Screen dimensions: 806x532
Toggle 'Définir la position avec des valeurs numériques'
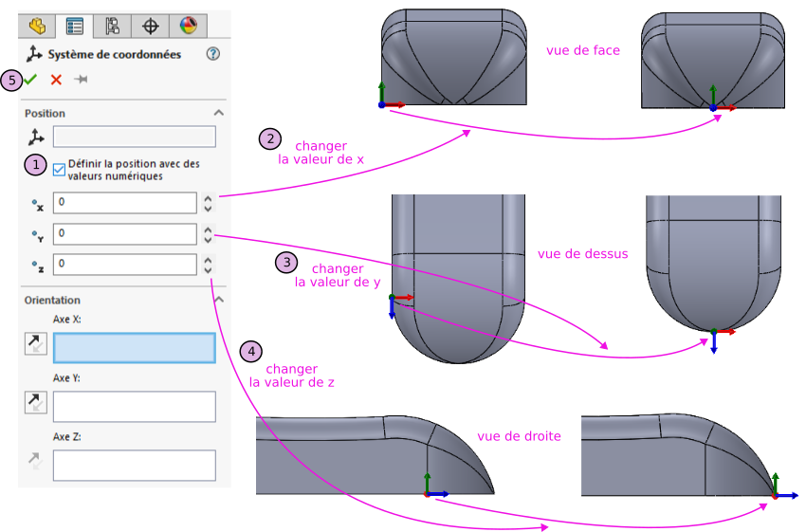(60, 170)
